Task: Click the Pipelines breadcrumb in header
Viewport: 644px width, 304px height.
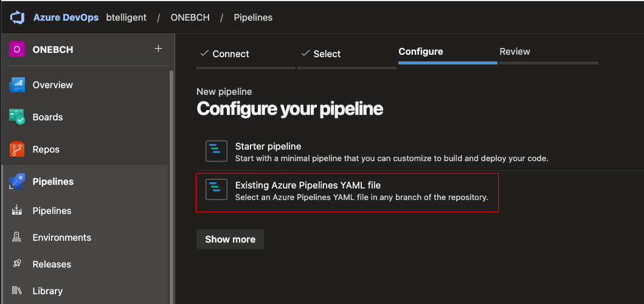Action: (x=253, y=18)
